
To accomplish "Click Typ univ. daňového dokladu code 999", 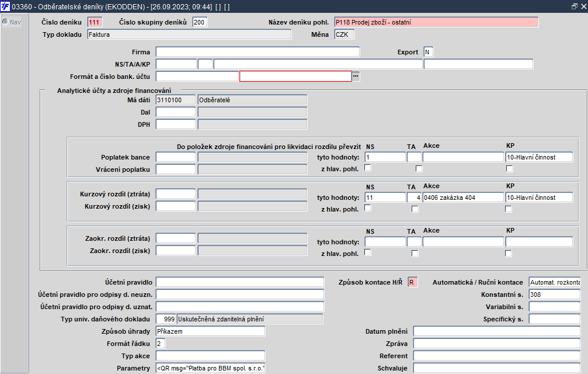I will (x=166, y=319).
